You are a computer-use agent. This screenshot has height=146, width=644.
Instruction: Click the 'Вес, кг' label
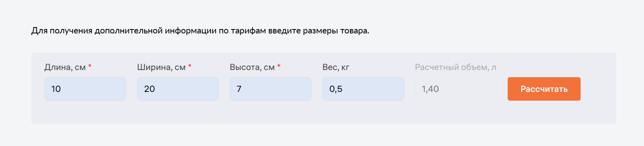[x=336, y=67]
